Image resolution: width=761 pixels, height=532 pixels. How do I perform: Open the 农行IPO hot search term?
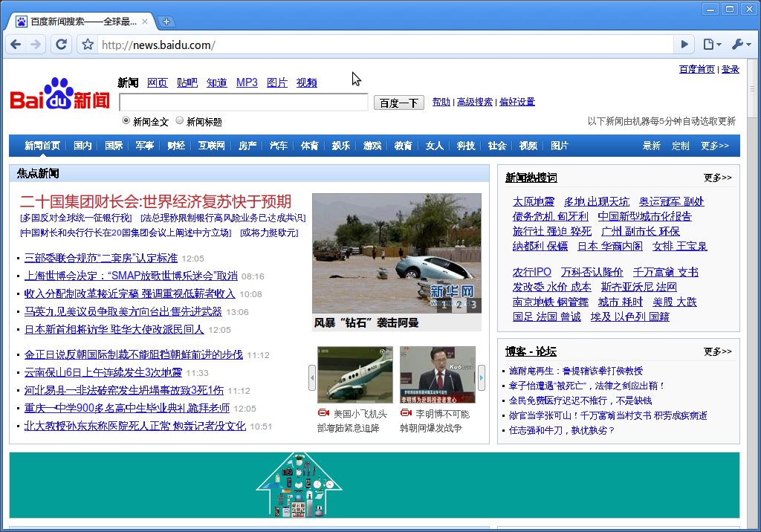pyautogui.click(x=532, y=272)
